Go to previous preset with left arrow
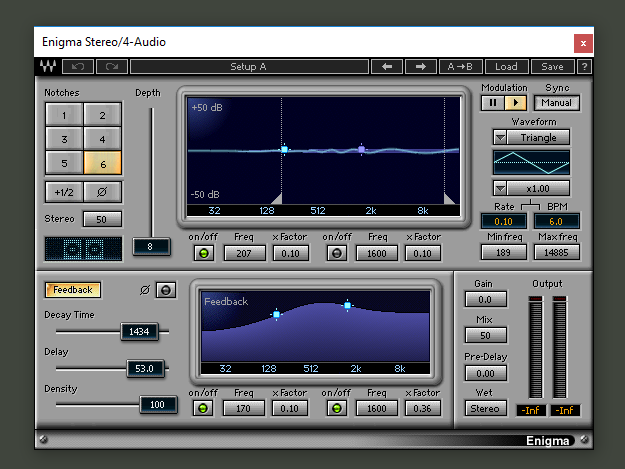 point(387,67)
